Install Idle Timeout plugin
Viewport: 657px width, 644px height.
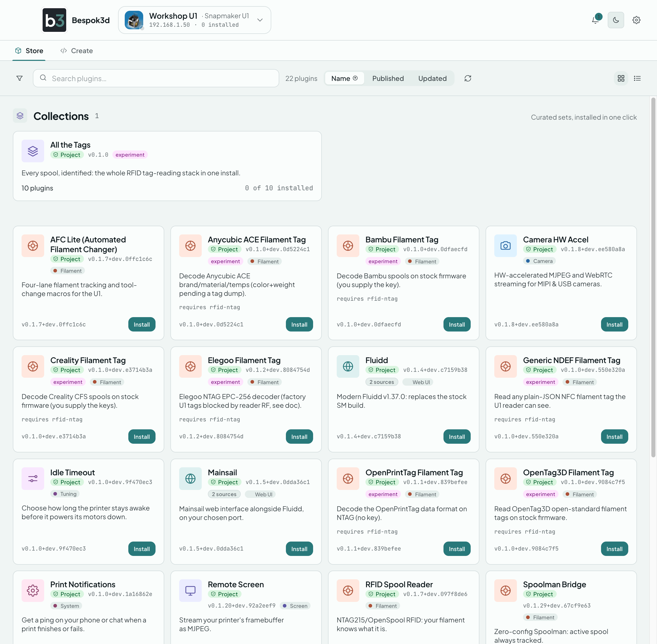[x=142, y=549]
